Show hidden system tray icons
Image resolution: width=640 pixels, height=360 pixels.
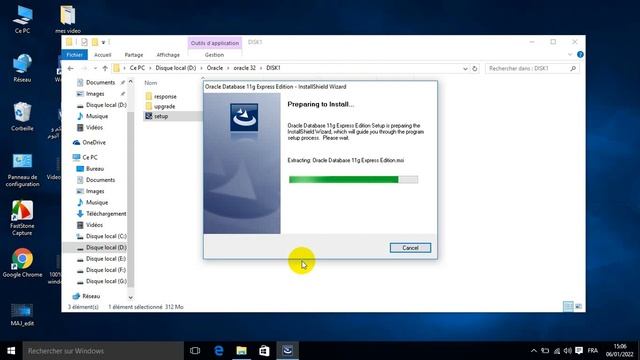533,351
